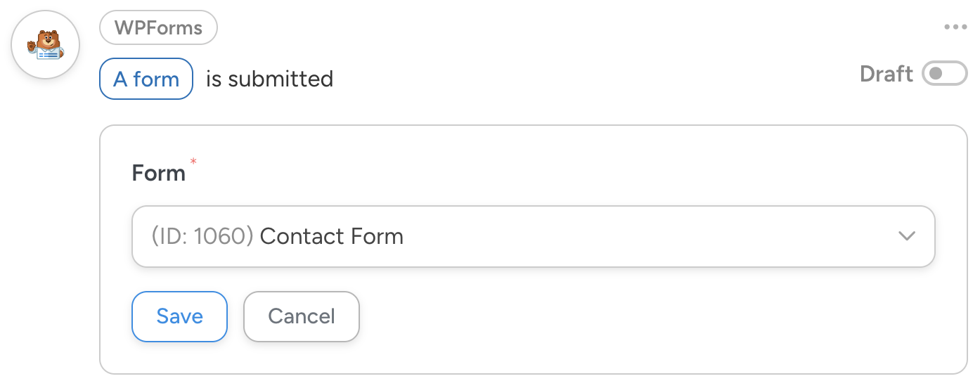Save the selected form trigger
980x388 pixels.
[179, 316]
